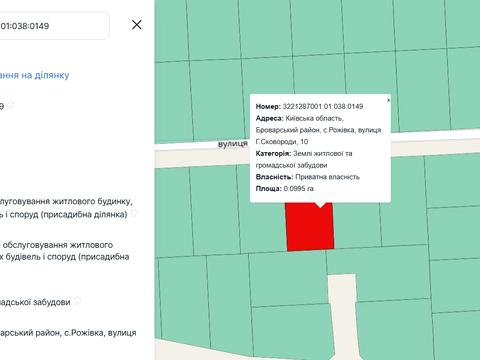The height and width of the screenshot is (360, 480).
Task: Select the red highlighted parcel on map
Action: (x=310, y=228)
